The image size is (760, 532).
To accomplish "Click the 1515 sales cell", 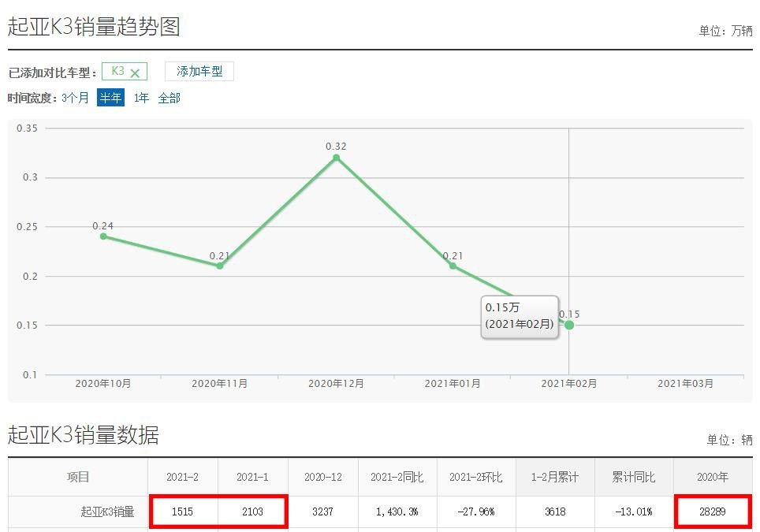I will (x=183, y=512).
